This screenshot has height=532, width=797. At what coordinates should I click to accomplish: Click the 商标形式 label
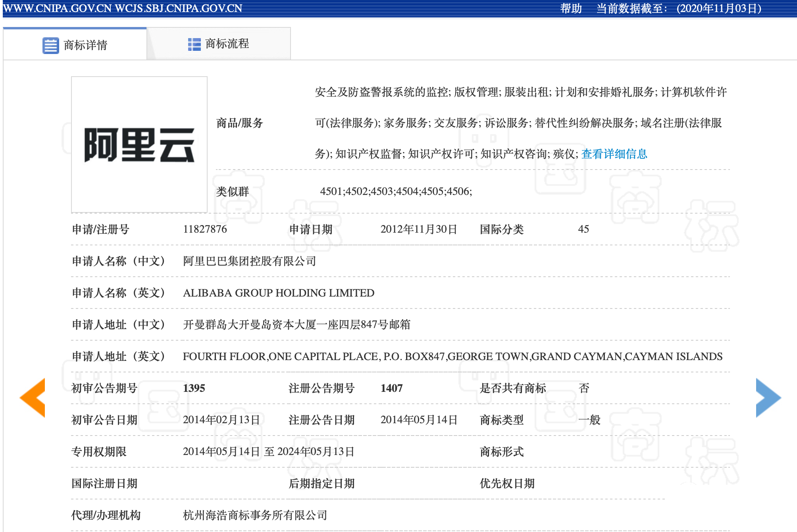pos(502,451)
